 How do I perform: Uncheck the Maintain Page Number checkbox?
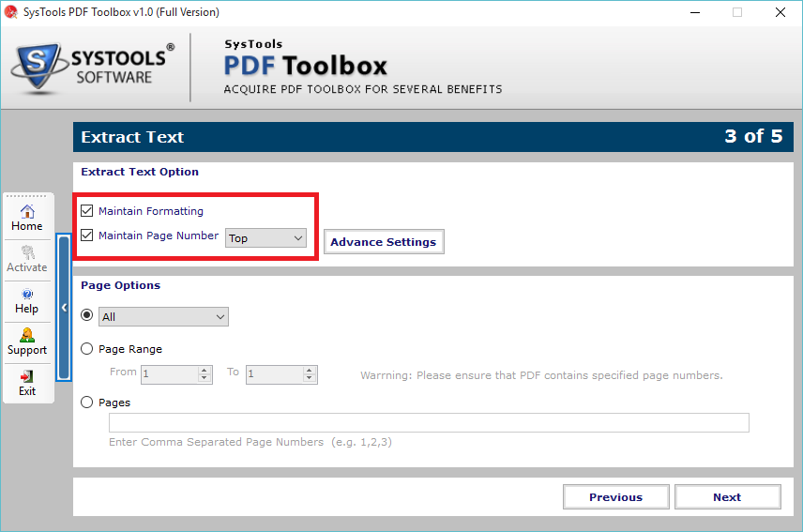[x=87, y=235]
